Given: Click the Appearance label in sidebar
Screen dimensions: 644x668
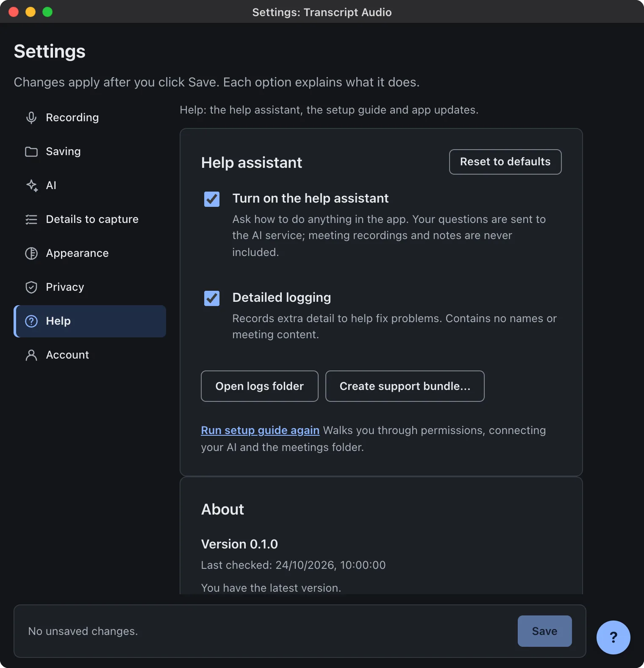Looking at the screenshot, I should pyautogui.click(x=77, y=253).
